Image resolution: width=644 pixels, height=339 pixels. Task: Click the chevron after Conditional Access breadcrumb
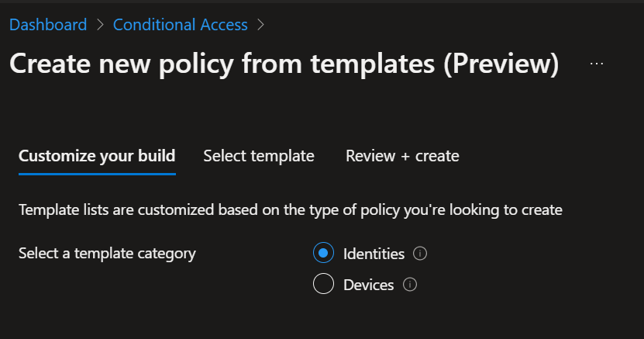pyautogui.click(x=260, y=25)
